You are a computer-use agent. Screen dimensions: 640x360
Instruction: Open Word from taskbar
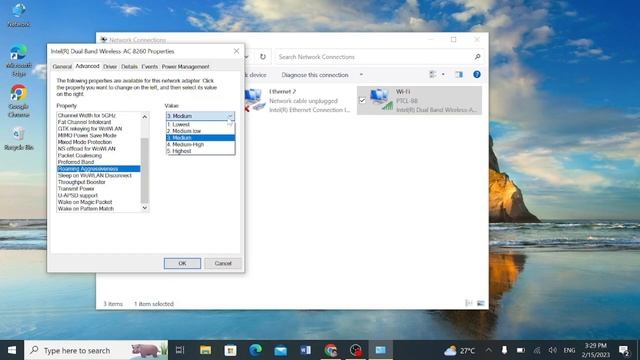pos(305,350)
